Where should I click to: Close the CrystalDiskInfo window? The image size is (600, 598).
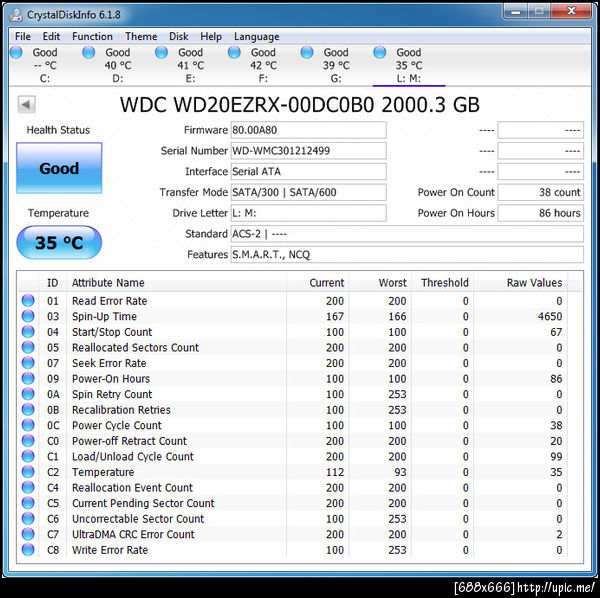click(x=571, y=11)
